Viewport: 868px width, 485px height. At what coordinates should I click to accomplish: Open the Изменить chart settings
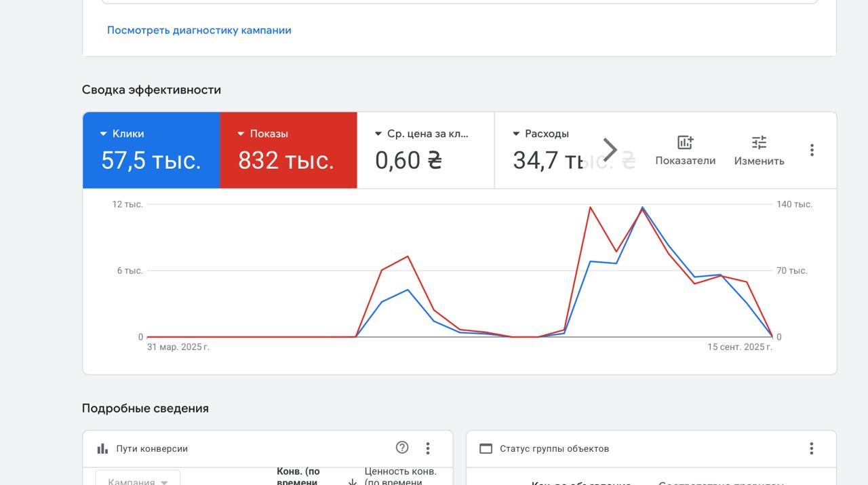pyautogui.click(x=759, y=150)
